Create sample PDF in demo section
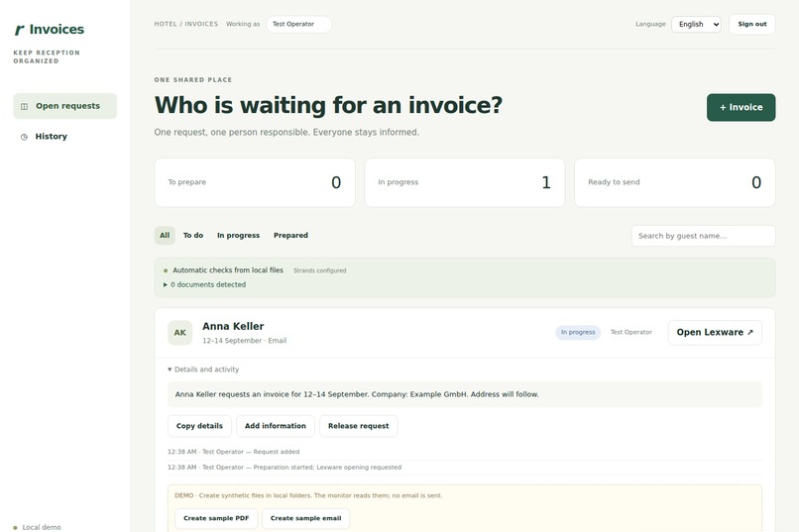The image size is (799, 532). (x=216, y=518)
